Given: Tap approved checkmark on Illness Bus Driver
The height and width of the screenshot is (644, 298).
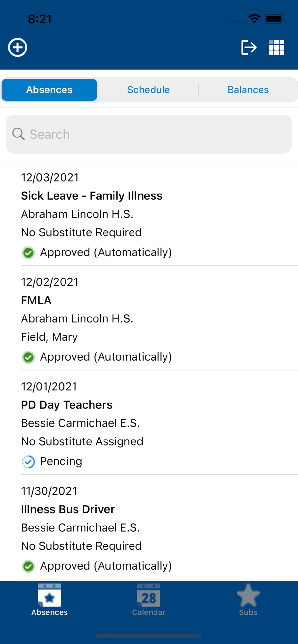Looking at the screenshot, I should click(x=28, y=566).
